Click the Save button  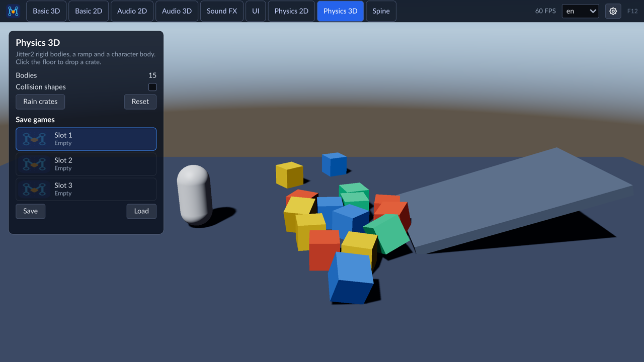[30, 211]
